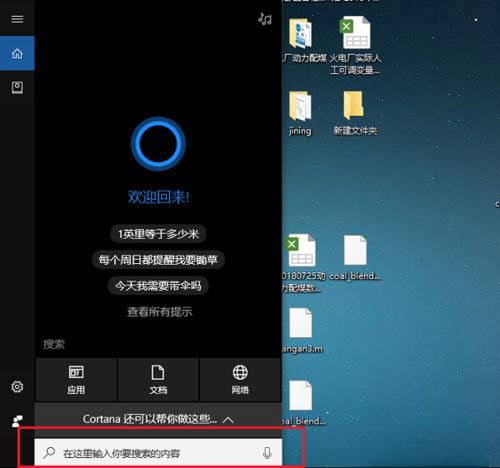Click the Cortana blue circle logo
Image resolution: width=500 pixels, height=468 pixels.
(x=158, y=144)
